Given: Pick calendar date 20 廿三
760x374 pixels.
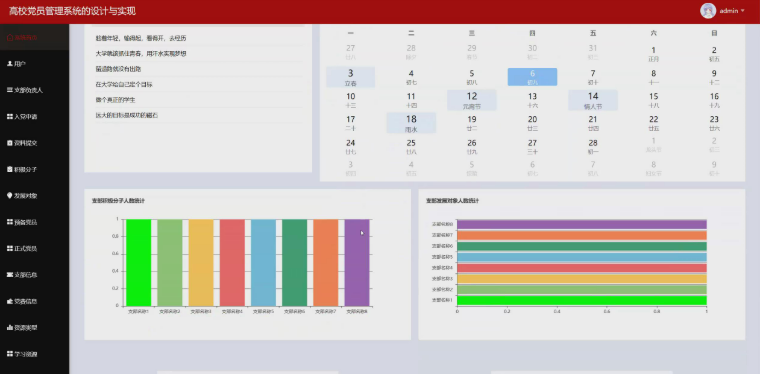Looking at the screenshot, I should (532, 123).
